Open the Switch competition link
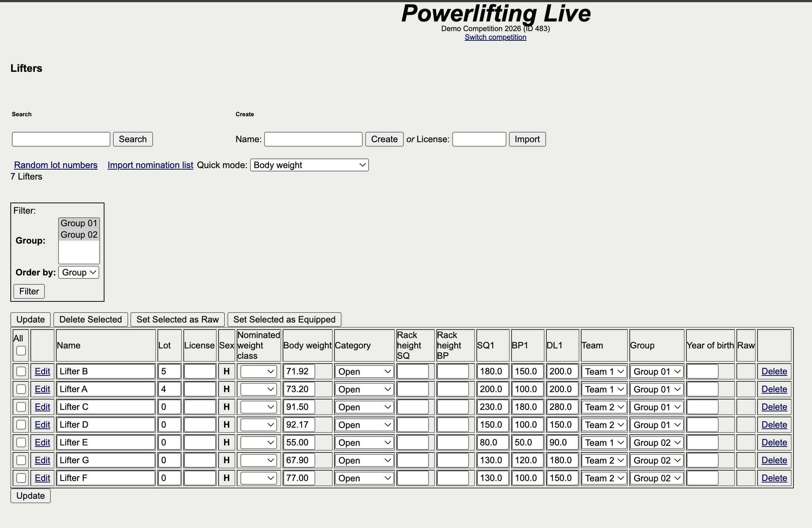Screen dimensions: 812x528 click(x=496, y=37)
